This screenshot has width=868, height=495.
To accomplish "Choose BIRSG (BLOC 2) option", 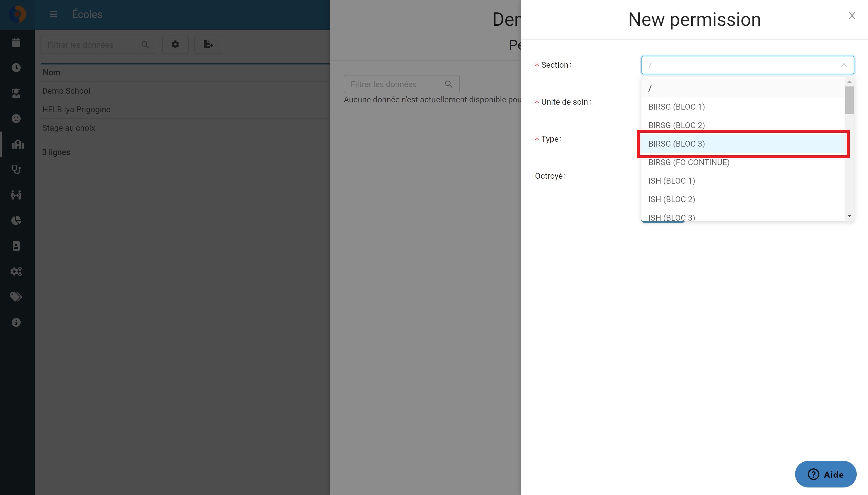I will [x=743, y=125].
